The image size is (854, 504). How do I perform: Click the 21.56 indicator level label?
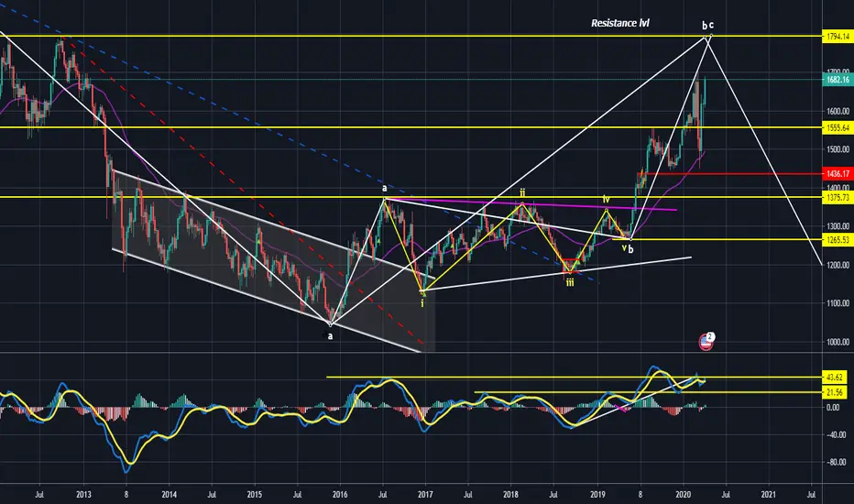[x=835, y=392]
